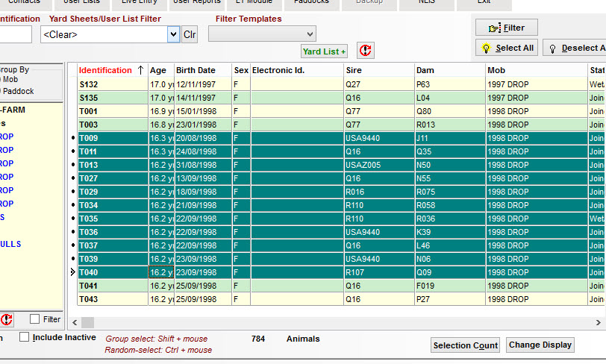This screenshot has height=364, width=606.
Task: Click the red refresh icon next to the Filter checkbox
Action: pyautogui.click(x=6, y=319)
